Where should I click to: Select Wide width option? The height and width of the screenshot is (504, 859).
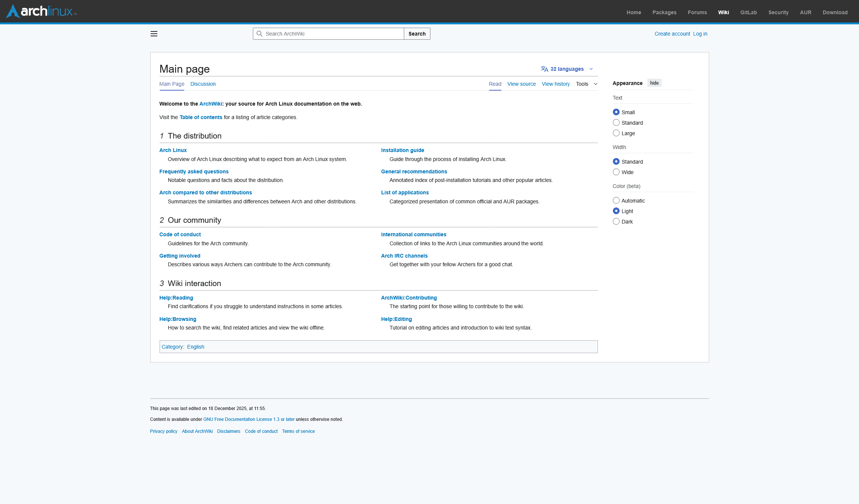[616, 172]
